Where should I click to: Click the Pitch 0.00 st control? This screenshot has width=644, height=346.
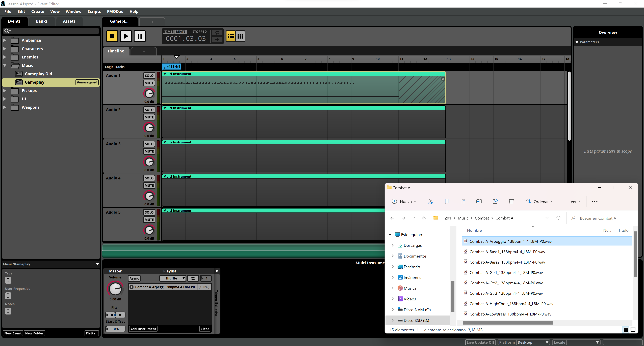[x=115, y=315]
